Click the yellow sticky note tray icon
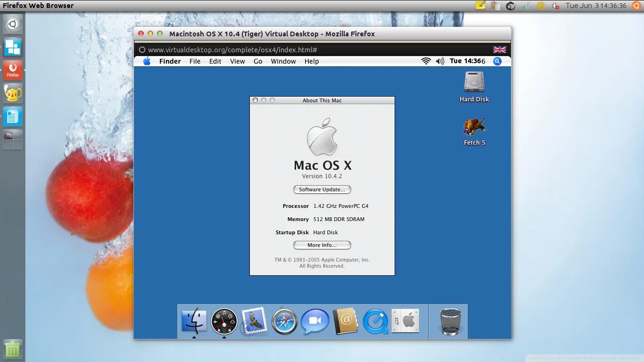This screenshot has height=362, width=644. coord(480,6)
